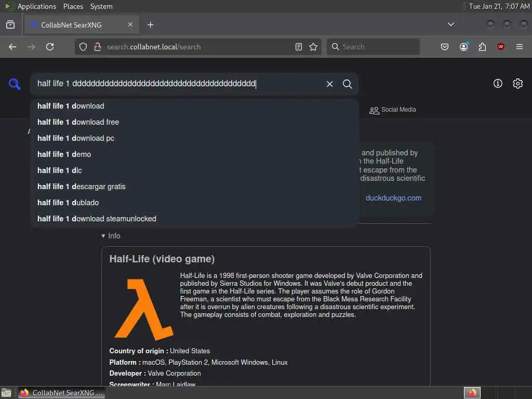
Task: Switch to the Social Media category tab
Action: (393, 110)
